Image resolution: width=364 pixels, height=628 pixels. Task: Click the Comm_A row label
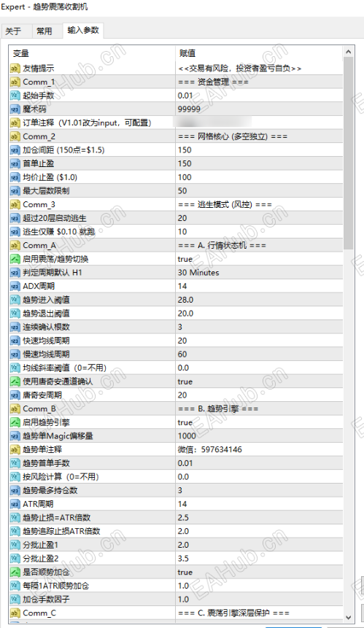tap(39, 246)
